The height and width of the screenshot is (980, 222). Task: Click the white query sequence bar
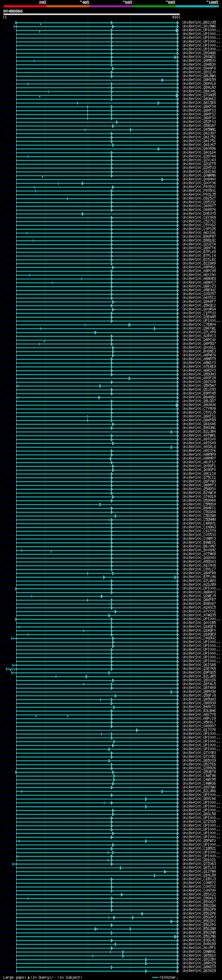[92, 15]
